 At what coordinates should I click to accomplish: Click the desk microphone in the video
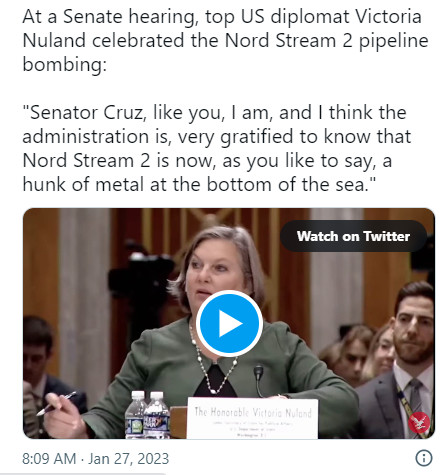(x=258, y=380)
